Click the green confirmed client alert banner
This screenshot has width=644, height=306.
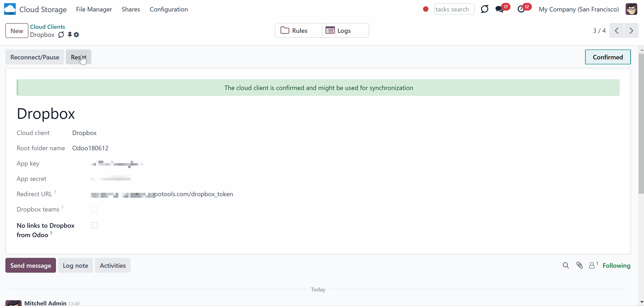pos(318,88)
